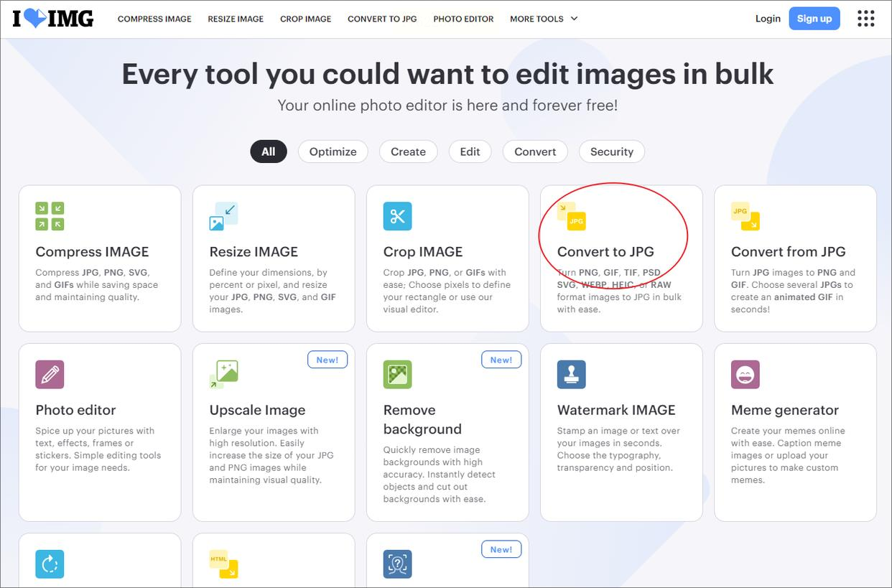Screen dimensions: 892x588
Task: Open CONVERT TO JPG in the top menu
Action: (x=382, y=19)
